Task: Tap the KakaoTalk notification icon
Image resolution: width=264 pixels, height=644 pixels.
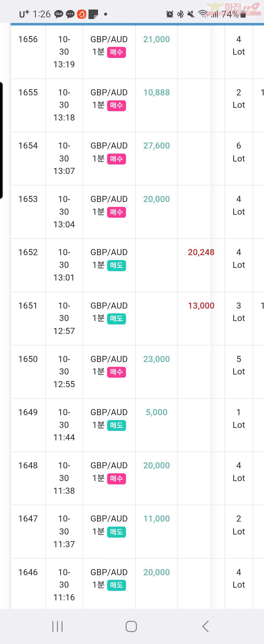Action: [x=59, y=14]
